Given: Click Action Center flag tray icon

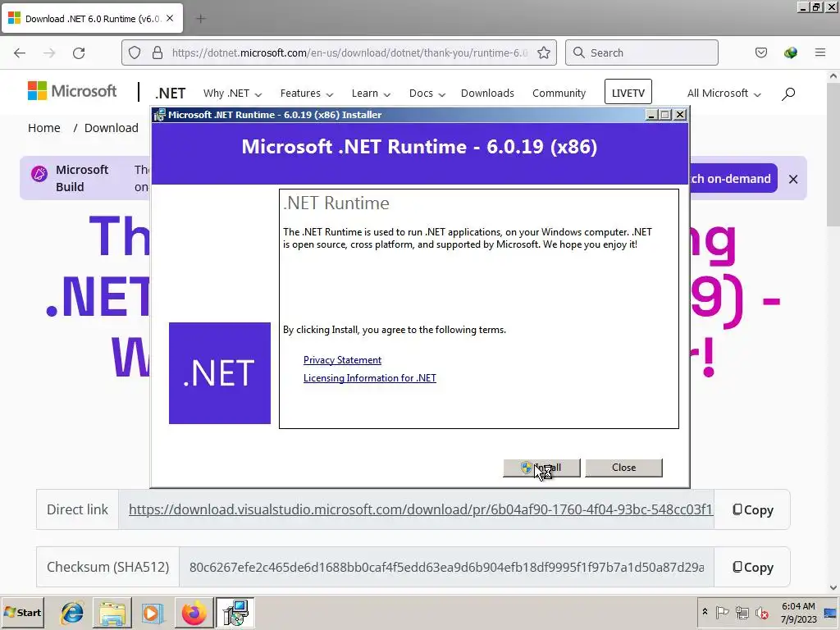Looking at the screenshot, I should tap(722, 612).
